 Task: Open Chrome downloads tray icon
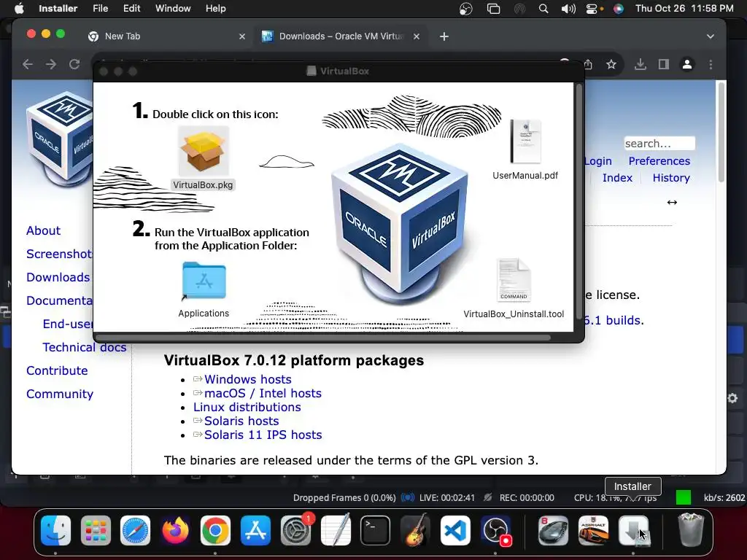point(640,64)
